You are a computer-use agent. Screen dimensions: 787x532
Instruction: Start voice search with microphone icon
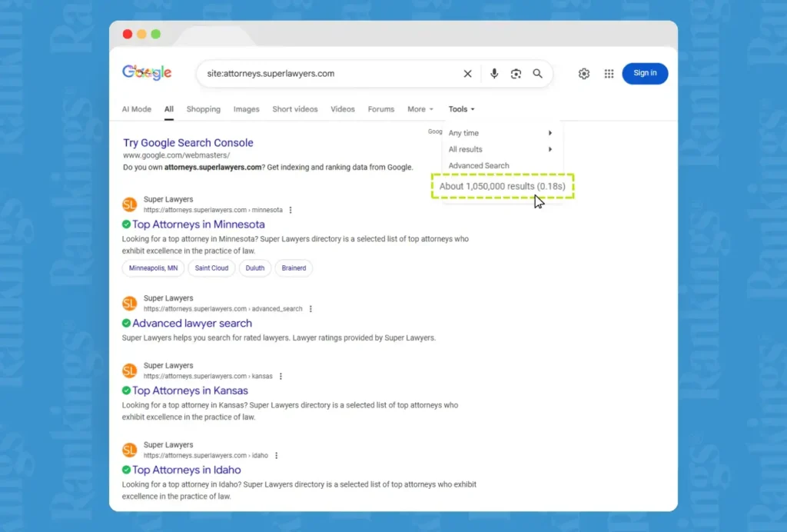(494, 74)
